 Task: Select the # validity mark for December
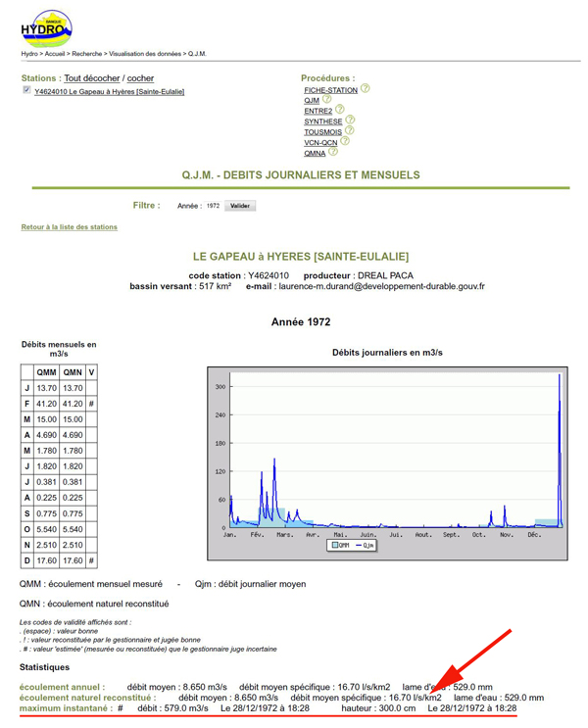[x=91, y=560]
